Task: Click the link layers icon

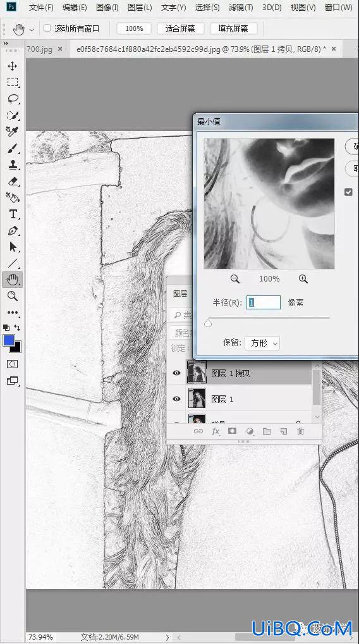Action: pos(198,431)
